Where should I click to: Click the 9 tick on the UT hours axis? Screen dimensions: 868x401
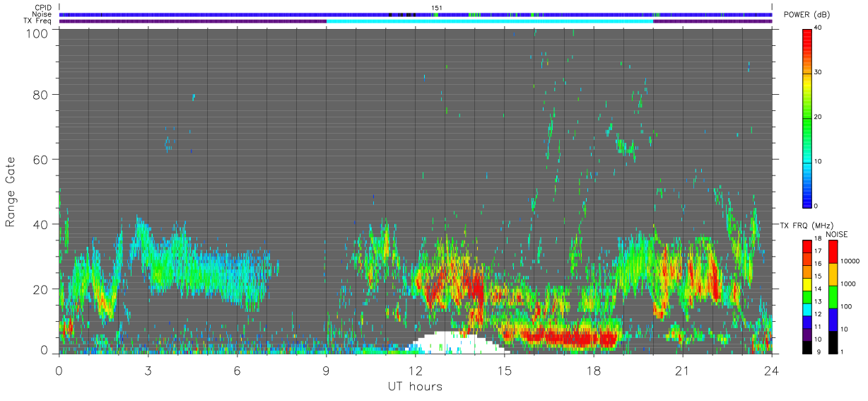point(326,371)
